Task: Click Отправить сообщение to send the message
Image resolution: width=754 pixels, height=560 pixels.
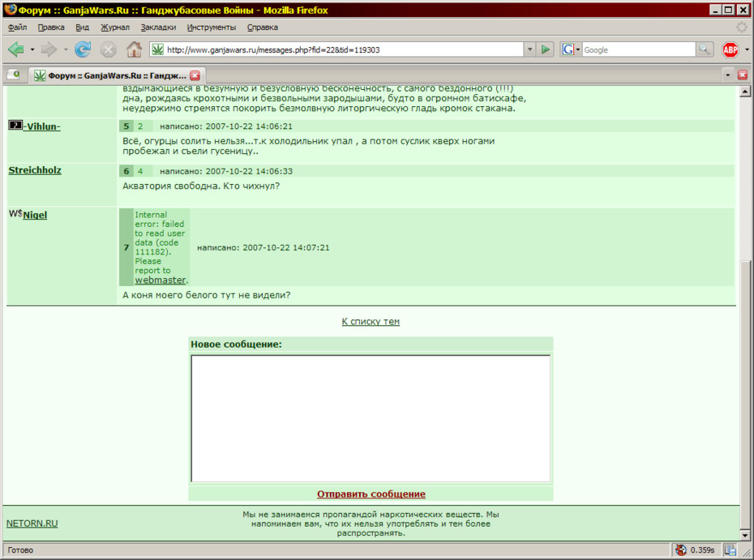Action: 371,494
